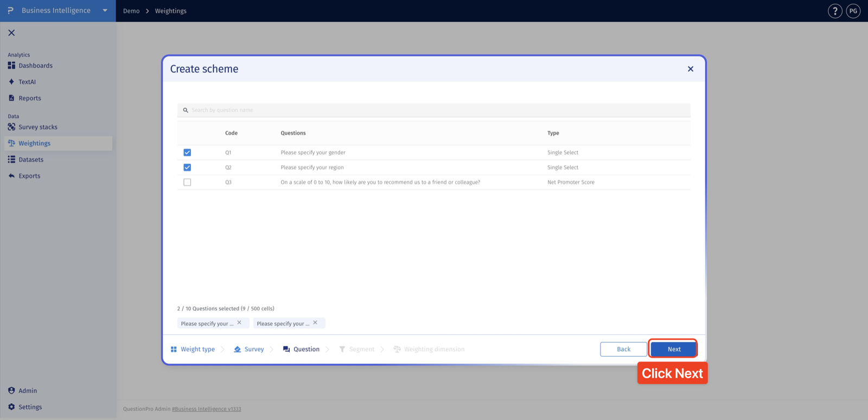The image size is (868, 420).
Task: Click the Survey stacks icon
Action: (x=11, y=126)
